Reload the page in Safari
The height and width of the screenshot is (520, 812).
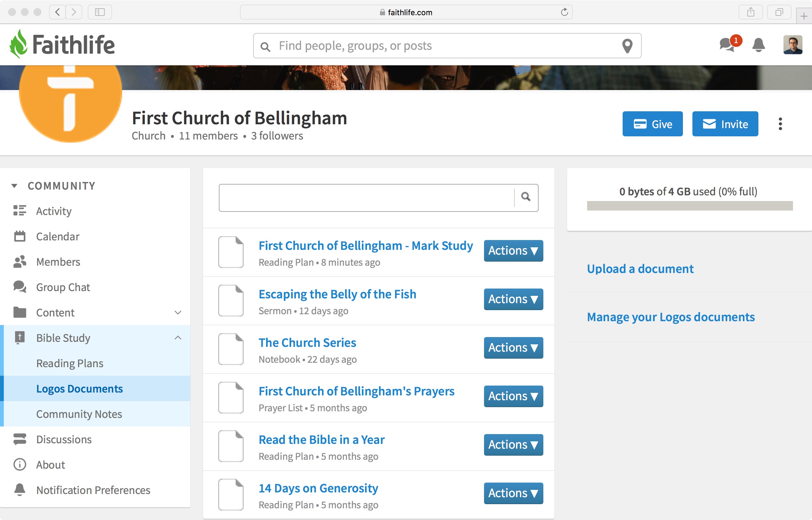(564, 12)
